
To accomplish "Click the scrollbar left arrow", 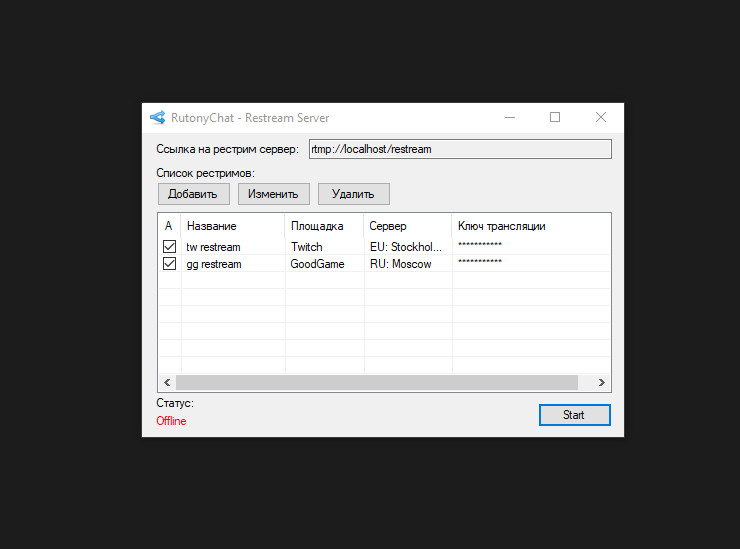I will pyautogui.click(x=167, y=382).
